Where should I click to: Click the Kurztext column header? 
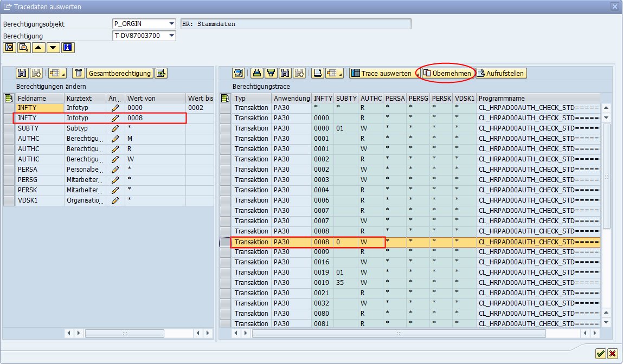click(x=85, y=98)
